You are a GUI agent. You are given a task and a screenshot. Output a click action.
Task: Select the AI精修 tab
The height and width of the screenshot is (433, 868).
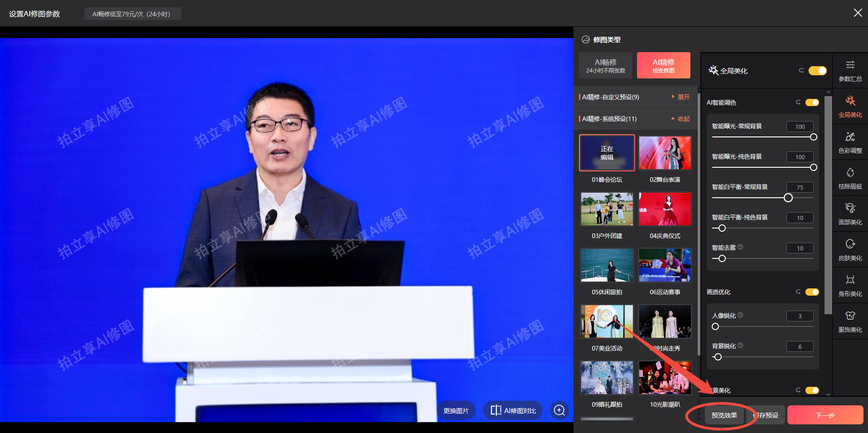tap(663, 65)
